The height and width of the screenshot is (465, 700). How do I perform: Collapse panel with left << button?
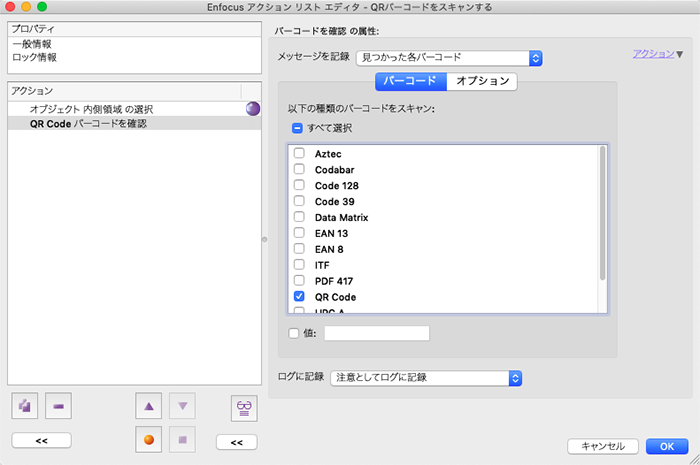[x=42, y=440]
